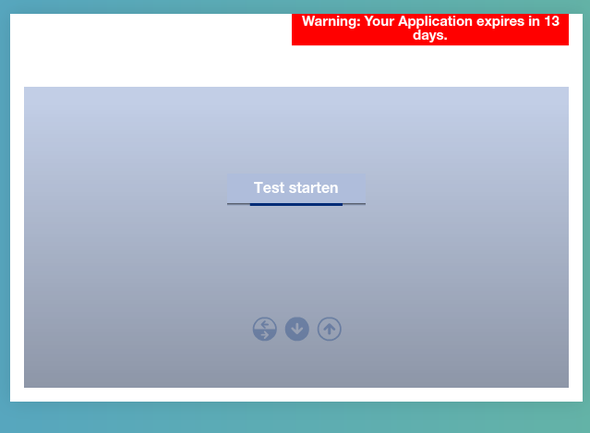
Task: Click the download indicator between ping and upload
Action: click(x=297, y=329)
